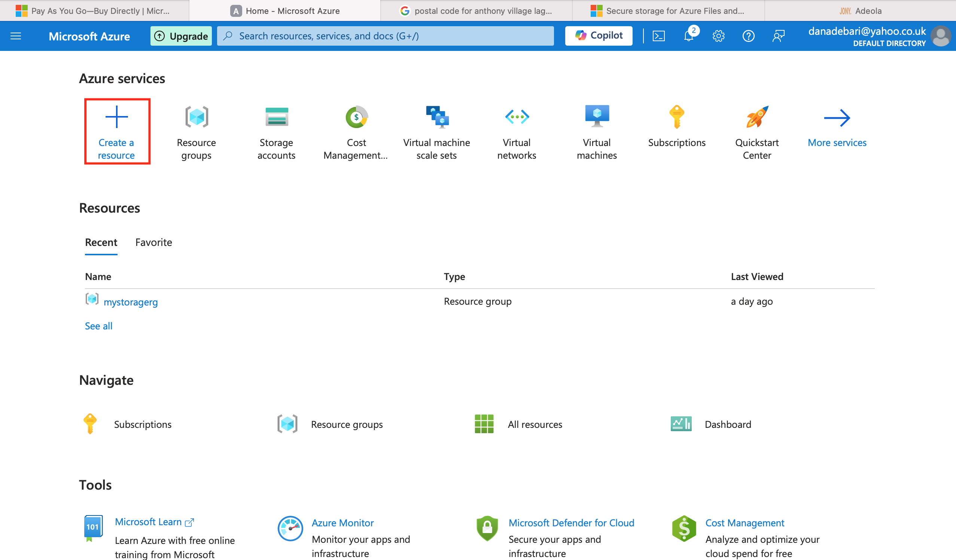Switch to the Favorite resources tab

tap(153, 242)
